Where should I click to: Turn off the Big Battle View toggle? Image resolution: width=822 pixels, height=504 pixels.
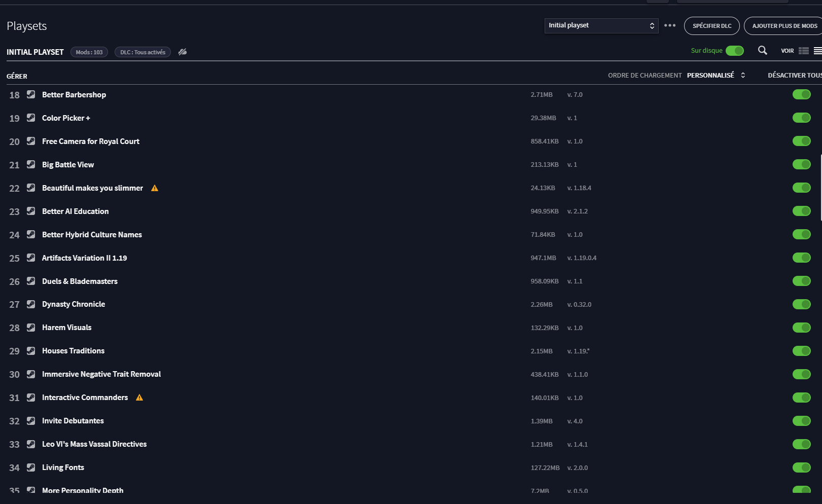(802, 164)
